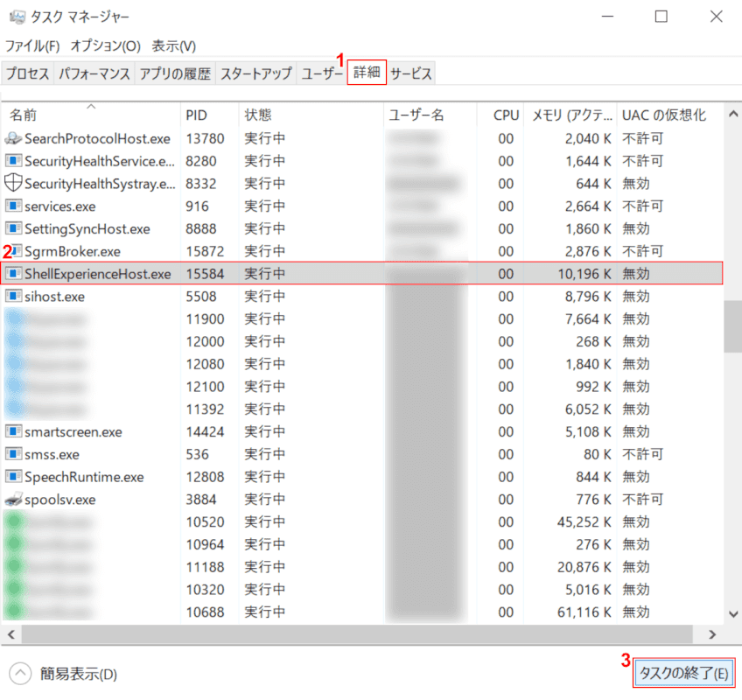Click the SearchProtocolHost.exe process icon
The image size is (742, 700).
tap(13, 138)
